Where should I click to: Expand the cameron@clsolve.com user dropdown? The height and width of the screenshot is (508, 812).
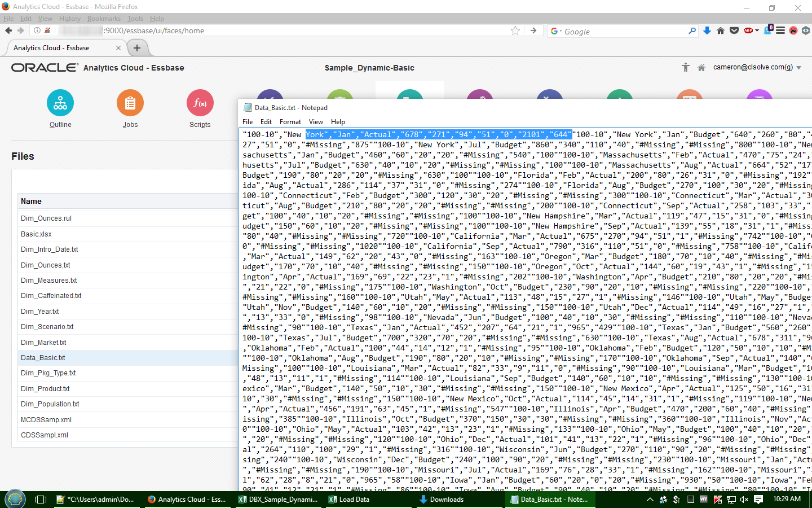[798, 68]
